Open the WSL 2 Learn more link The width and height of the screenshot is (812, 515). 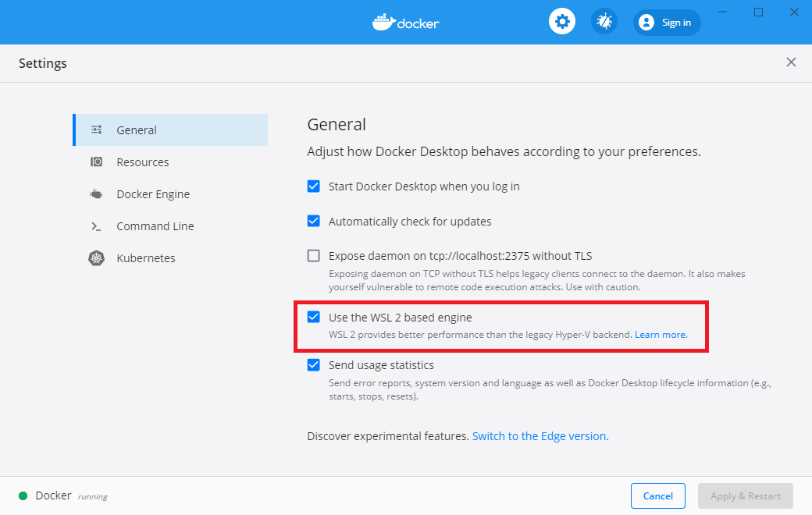pos(661,335)
